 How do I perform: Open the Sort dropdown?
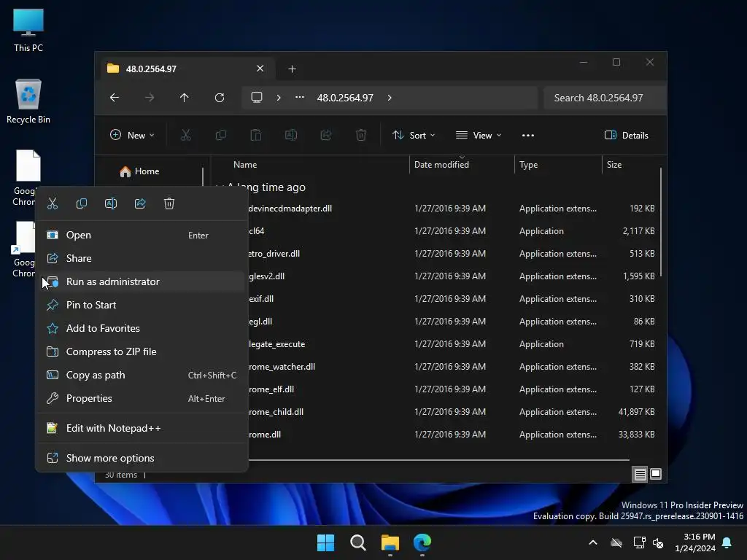point(414,135)
